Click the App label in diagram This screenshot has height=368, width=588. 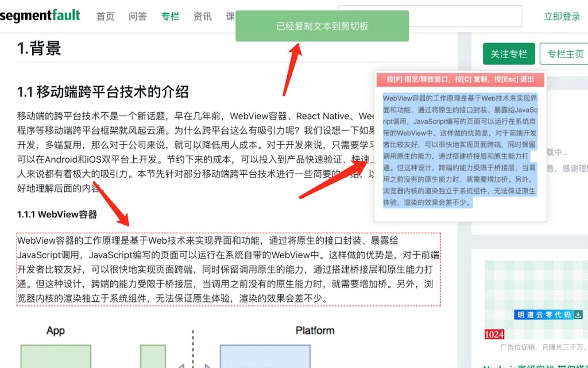tap(56, 331)
